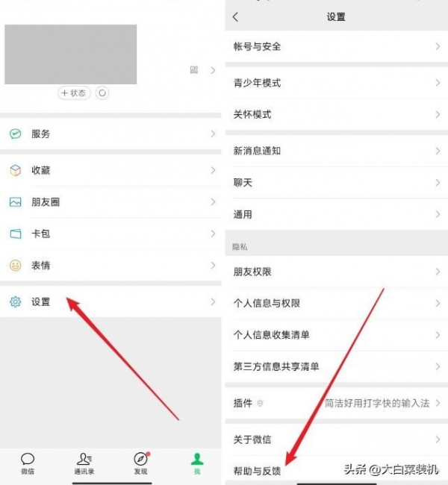Open the 设置 gear icon

(15, 301)
